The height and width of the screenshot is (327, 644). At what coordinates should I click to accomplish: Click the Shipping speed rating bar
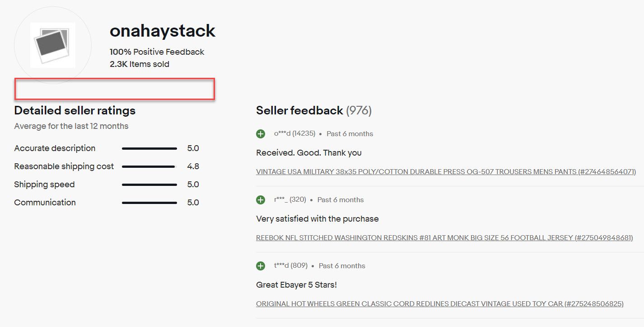[149, 185]
